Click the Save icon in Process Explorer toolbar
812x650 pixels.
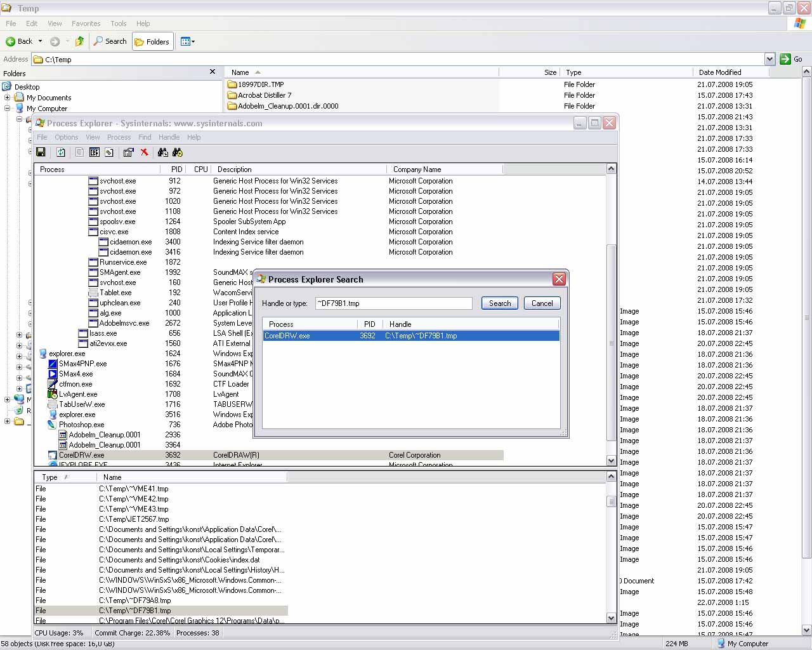(x=41, y=152)
